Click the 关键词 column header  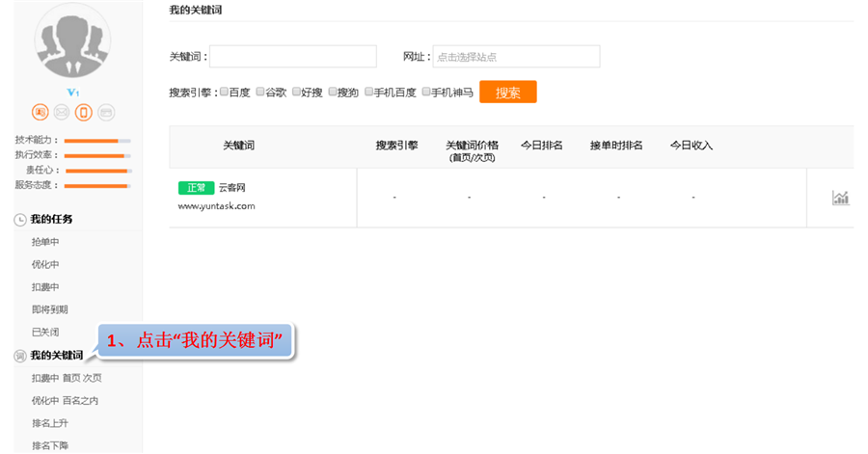238,146
